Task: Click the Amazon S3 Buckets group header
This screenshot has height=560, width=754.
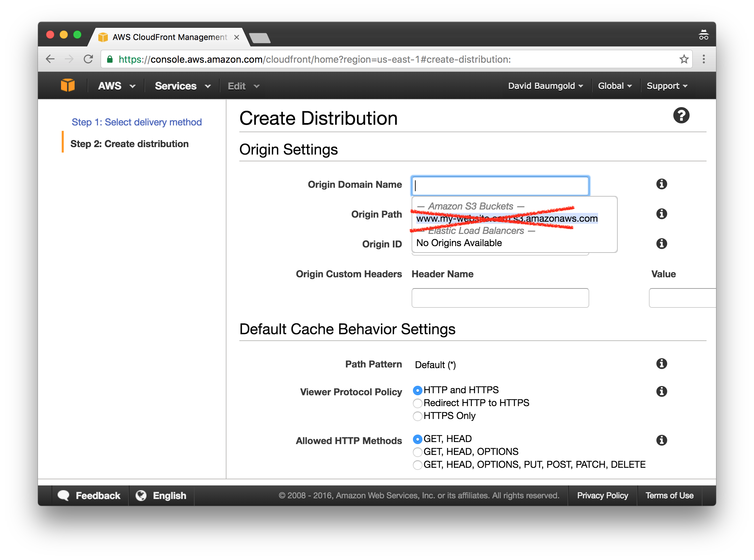Action: tap(471, 206)
